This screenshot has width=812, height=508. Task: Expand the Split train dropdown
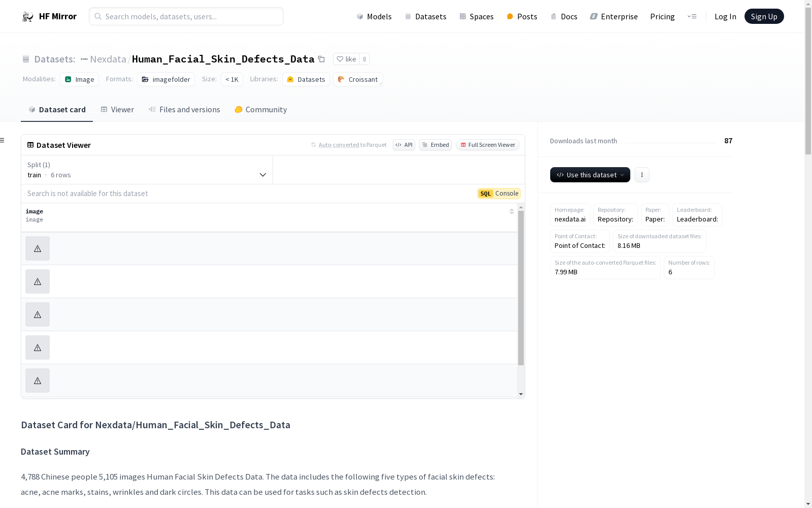click(x=147, y=170)
